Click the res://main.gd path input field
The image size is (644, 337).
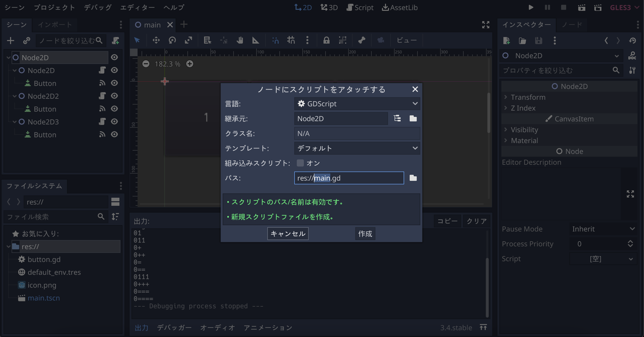click(349, 178)
